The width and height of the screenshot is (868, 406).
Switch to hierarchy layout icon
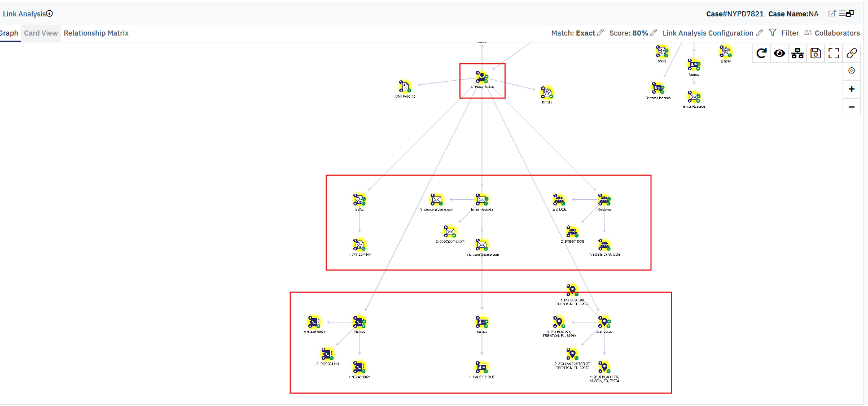click(797, 53)
